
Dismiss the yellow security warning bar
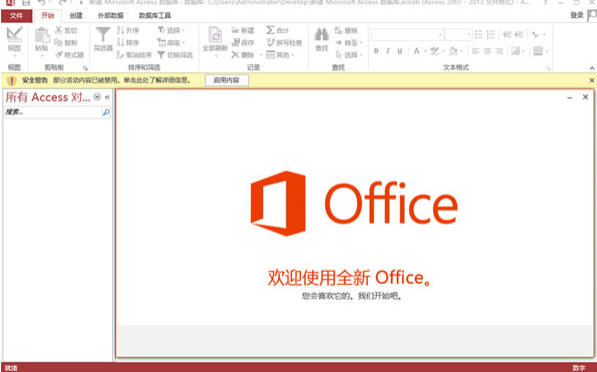(591, 80)
